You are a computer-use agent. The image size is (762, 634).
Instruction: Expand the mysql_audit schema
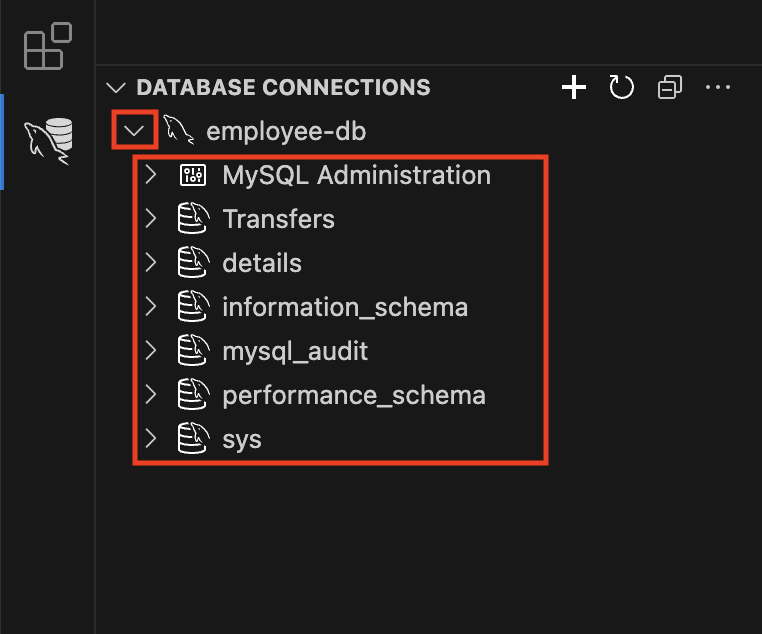(151, 351)
